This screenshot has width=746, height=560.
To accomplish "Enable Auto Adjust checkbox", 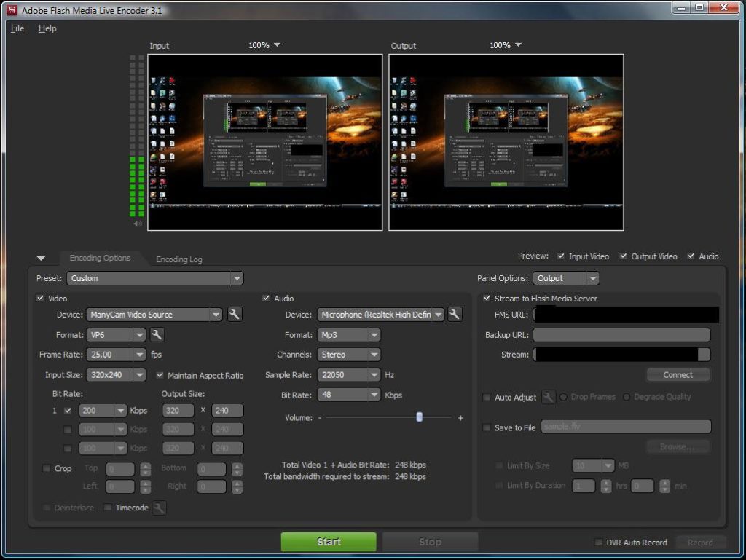I will (487, 397).
